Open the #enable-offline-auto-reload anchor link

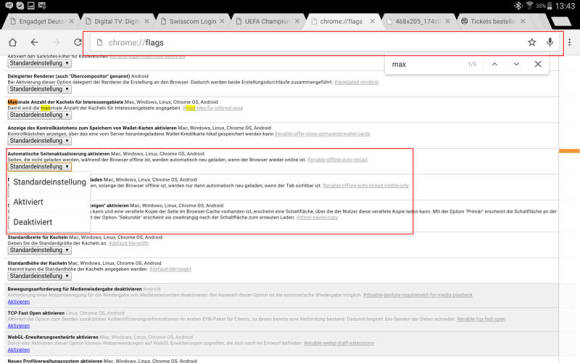[x=337, y=160]
